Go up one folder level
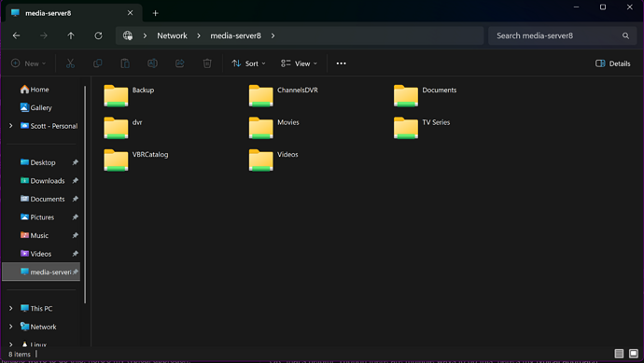644x363 pixels. [x=71, y=35]
